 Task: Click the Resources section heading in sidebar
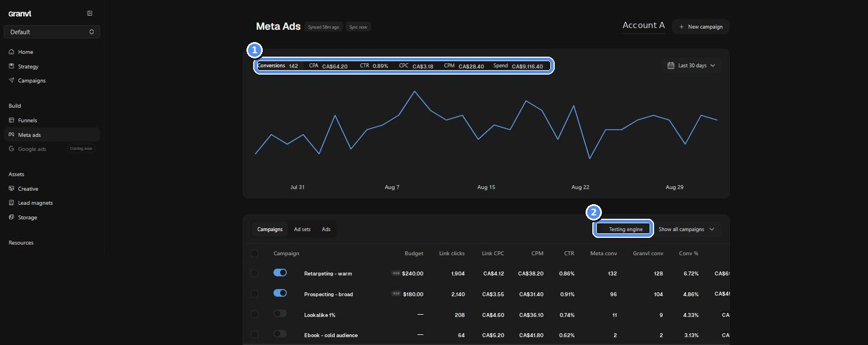(x=21, y=243)
